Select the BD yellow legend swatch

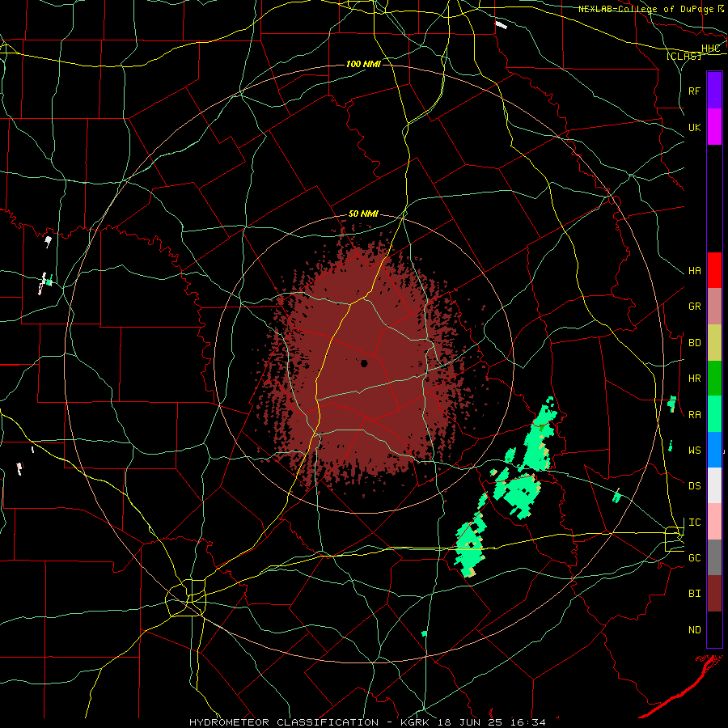(714, 342)
